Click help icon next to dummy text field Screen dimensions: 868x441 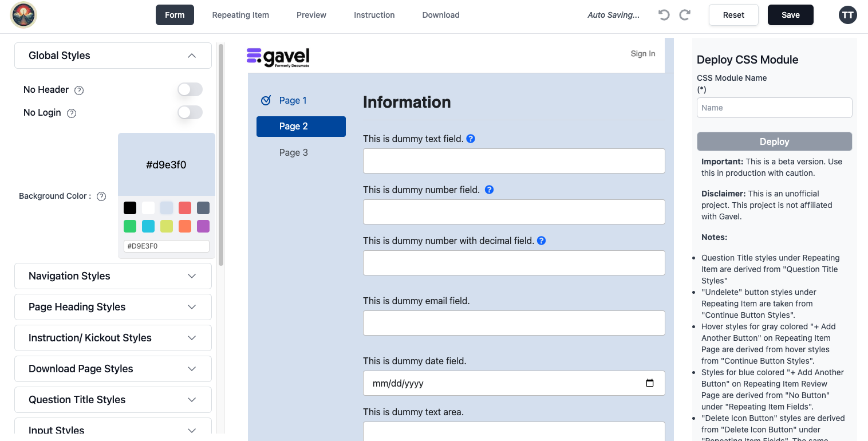pyautogui.click(x=471, y=139)
